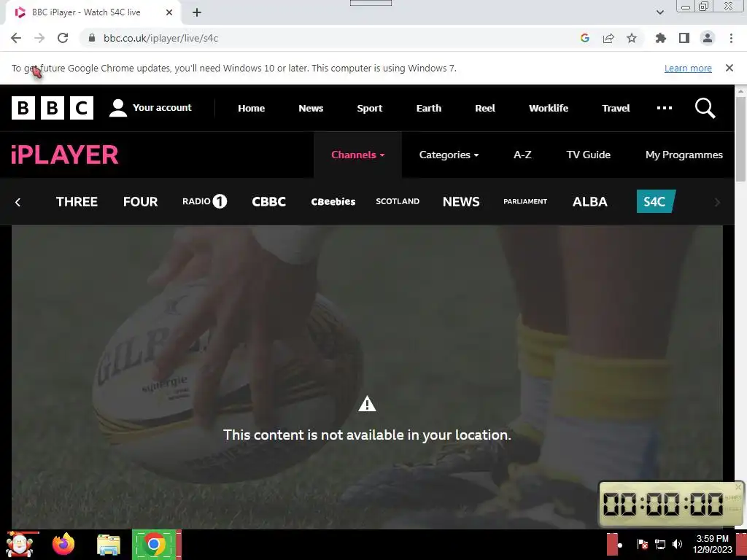Select the CBeebies channel logo
747x560 pixels.
tap(333, 201)
